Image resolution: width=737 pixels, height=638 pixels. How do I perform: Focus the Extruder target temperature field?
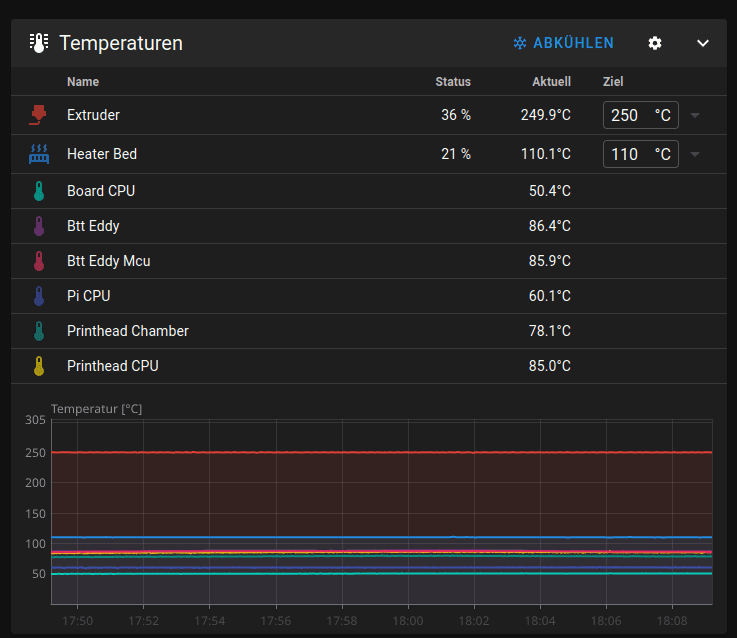click(641, 115)
